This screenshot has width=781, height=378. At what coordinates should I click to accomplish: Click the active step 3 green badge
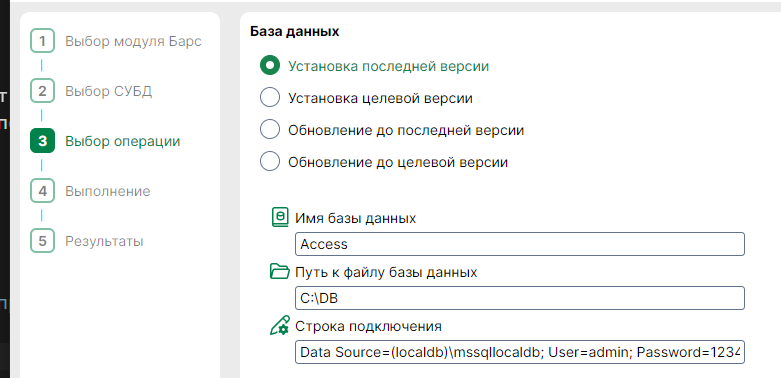[x=42, y=141]
